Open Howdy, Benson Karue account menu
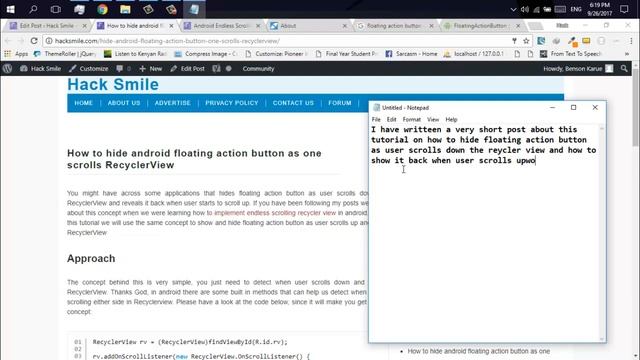640x360 pixels. coord(578,69)
